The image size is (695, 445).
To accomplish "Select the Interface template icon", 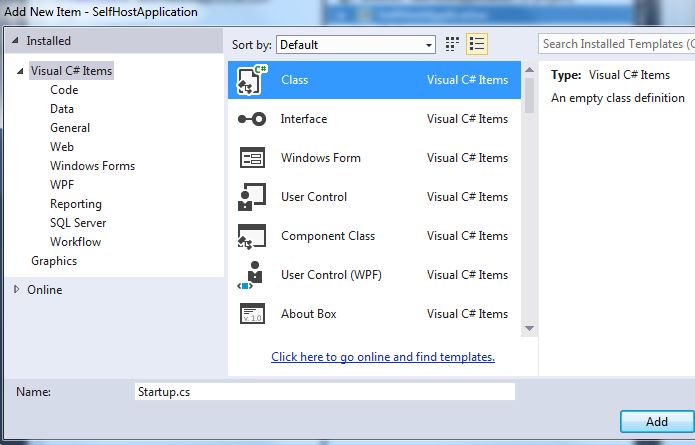I will tap(252, 119).
